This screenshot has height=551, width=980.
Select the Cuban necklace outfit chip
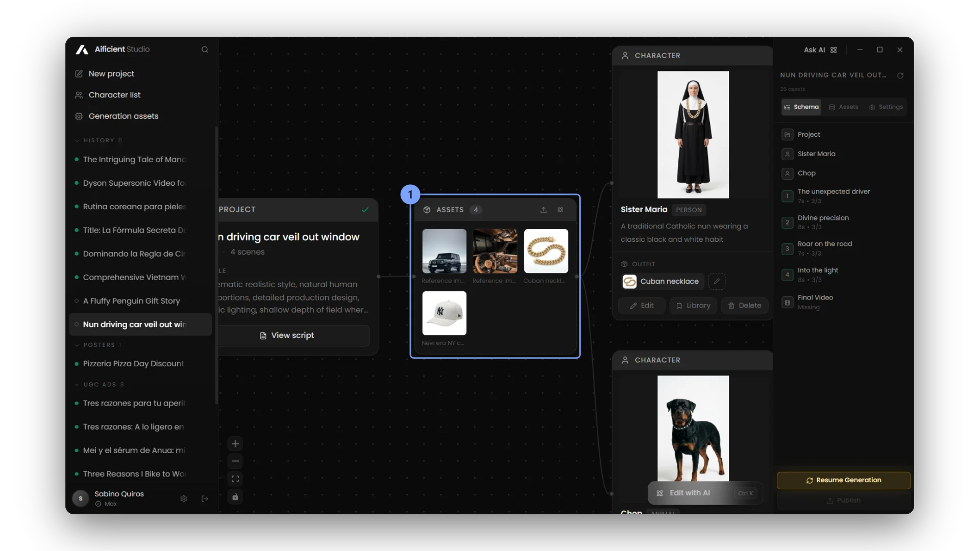pos(662,281)
